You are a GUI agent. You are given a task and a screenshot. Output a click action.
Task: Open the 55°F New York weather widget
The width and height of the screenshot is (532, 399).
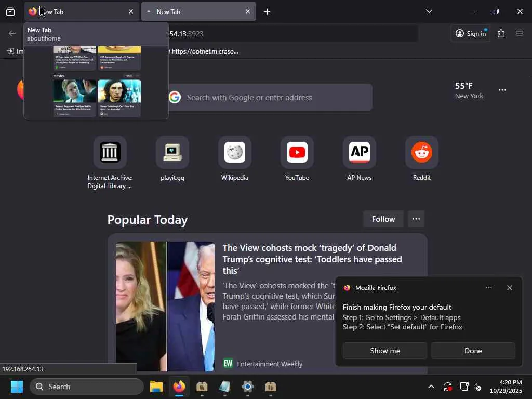469,90
